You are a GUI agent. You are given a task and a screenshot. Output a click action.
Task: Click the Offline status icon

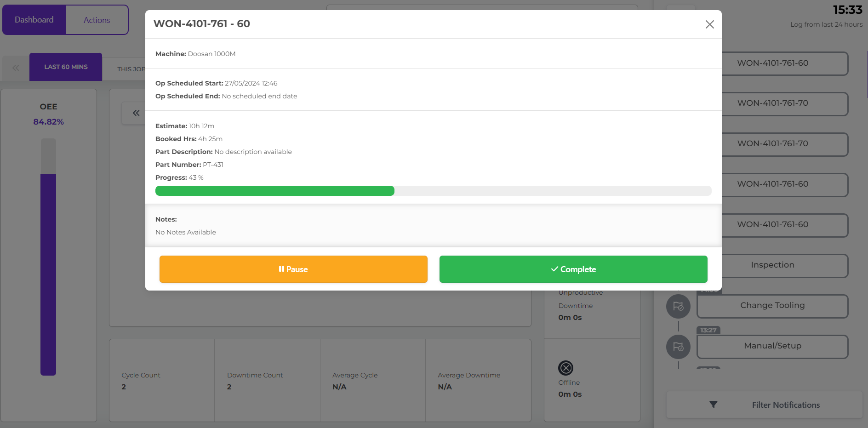(566, 368)
